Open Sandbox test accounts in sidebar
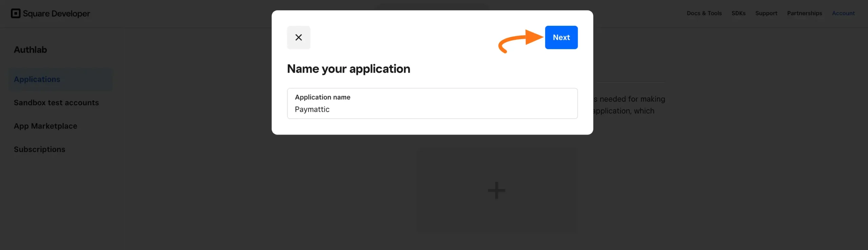Viewport: 868px width, 250px height. [56, 103]
